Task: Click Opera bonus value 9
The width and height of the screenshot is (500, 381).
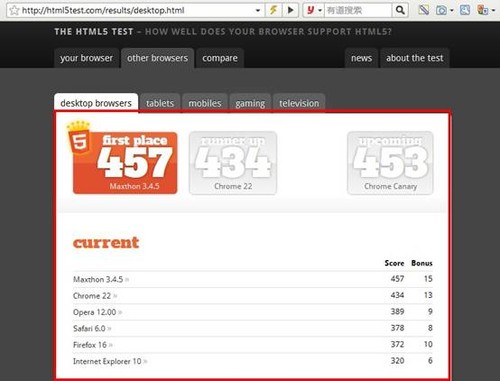Action: tap(430, 311)
